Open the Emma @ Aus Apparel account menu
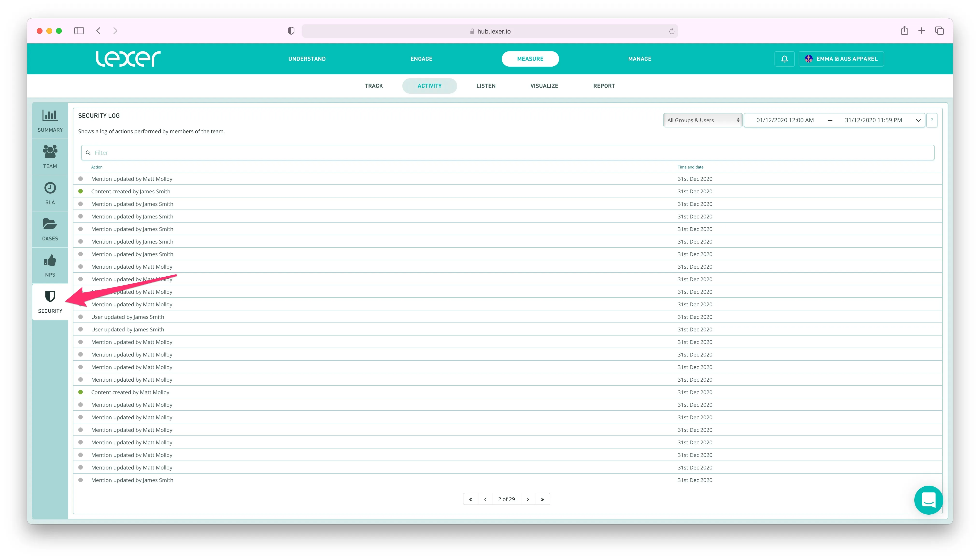 click(x=841, y=59)
